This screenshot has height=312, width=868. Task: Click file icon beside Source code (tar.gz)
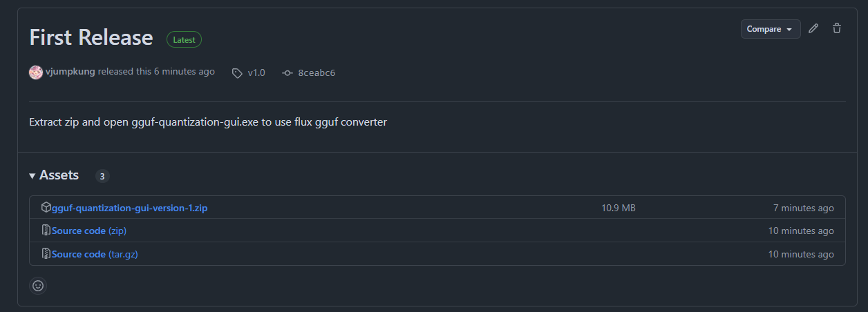(46, 254)
